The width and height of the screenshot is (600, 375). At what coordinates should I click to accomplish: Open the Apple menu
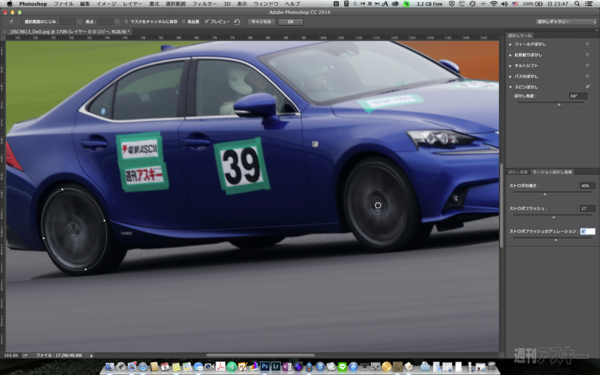9,4
